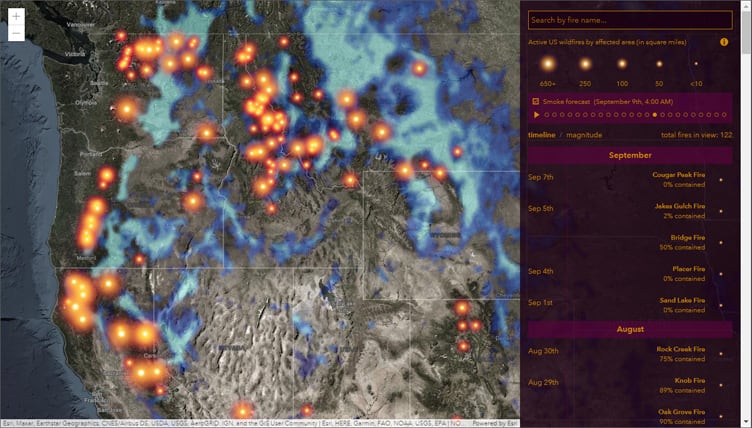Click the Victoria label on the map
Viewport: 752px width, 428px height.
[75, 54]
